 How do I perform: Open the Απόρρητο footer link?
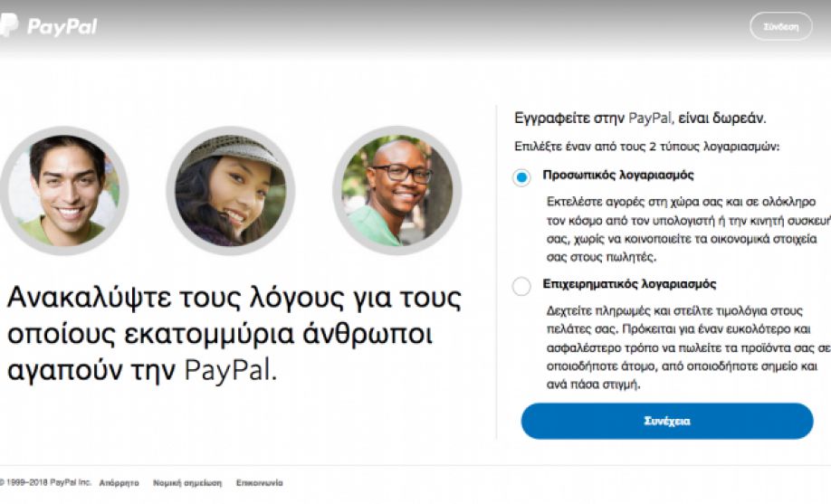(119, 483)
